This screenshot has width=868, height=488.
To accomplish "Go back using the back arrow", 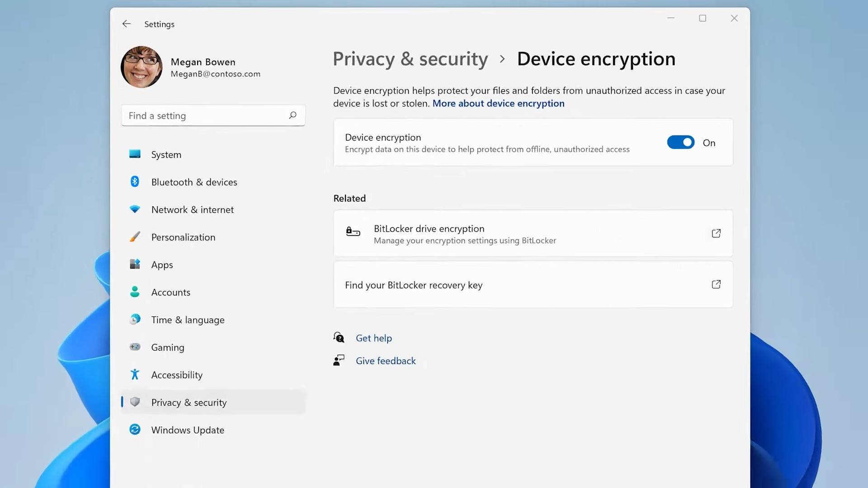I will pos(127,24).
